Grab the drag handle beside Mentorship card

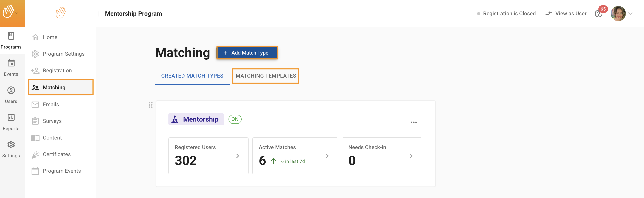pos(150,105)
